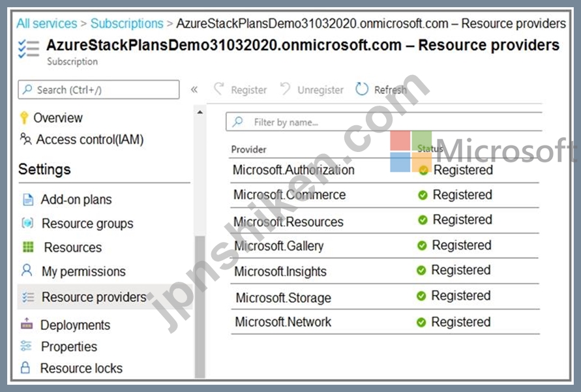Open the Overview menu item
The height and width of the screenshot is (392, 581).
(x=58, y=118)
